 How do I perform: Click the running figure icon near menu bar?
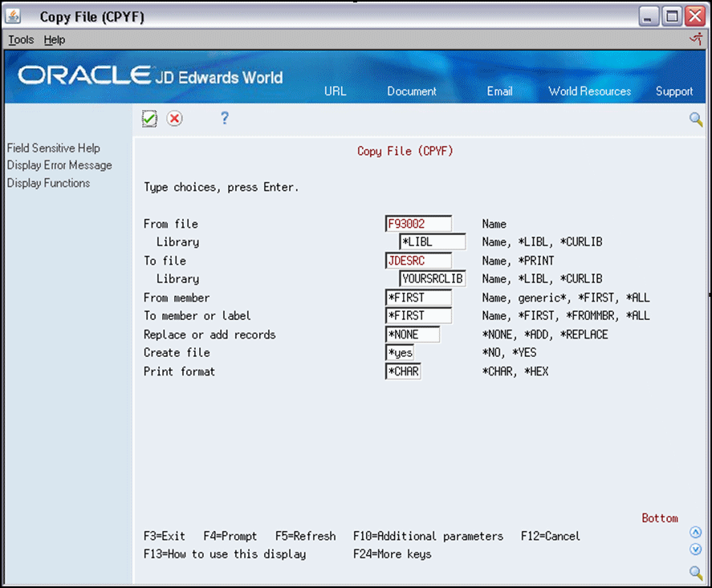click(696, 39)
